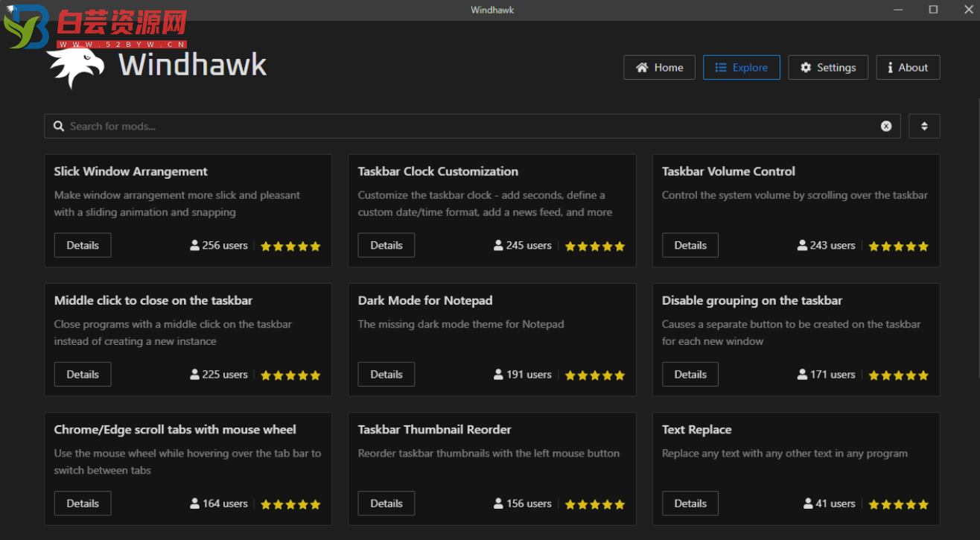Open the Home page
Viewport: 980px width, 540px height.
click(x=659, y=67)
